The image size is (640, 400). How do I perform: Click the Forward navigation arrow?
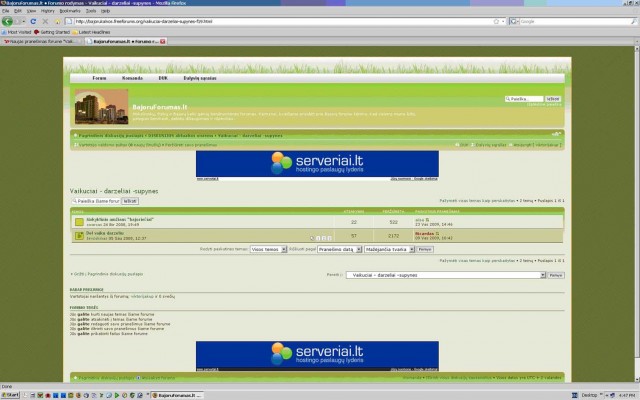pos(18,21)
